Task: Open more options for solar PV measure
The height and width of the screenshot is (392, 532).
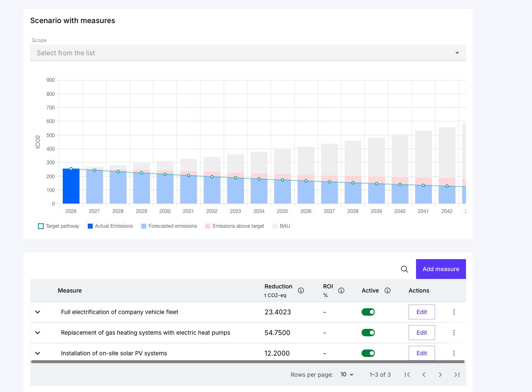Action: tap(454, 353)
